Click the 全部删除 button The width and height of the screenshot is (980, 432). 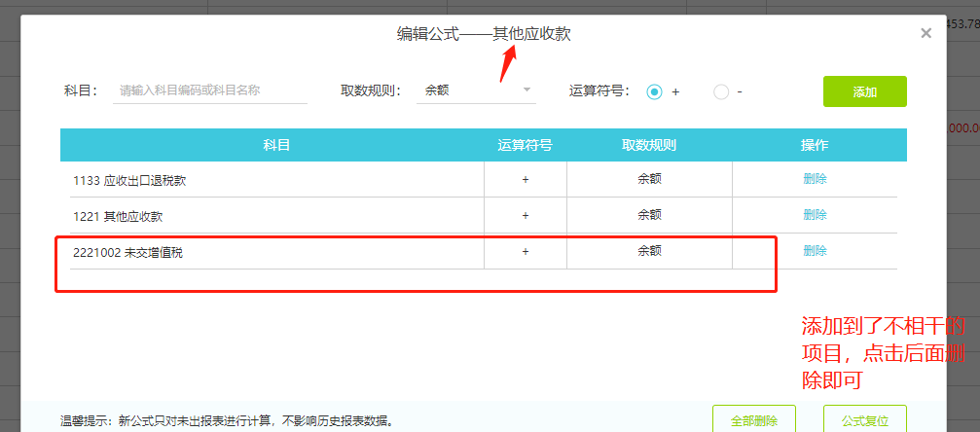pyautogui.click(x=754, y=419)
